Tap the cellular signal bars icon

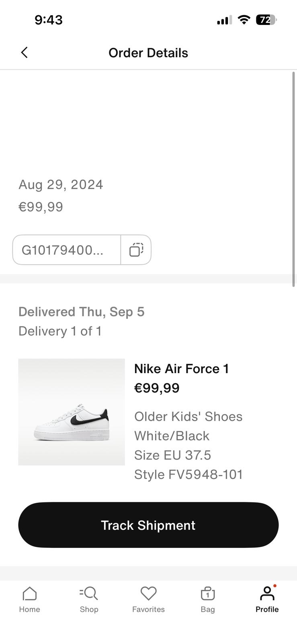pos(224,20)
